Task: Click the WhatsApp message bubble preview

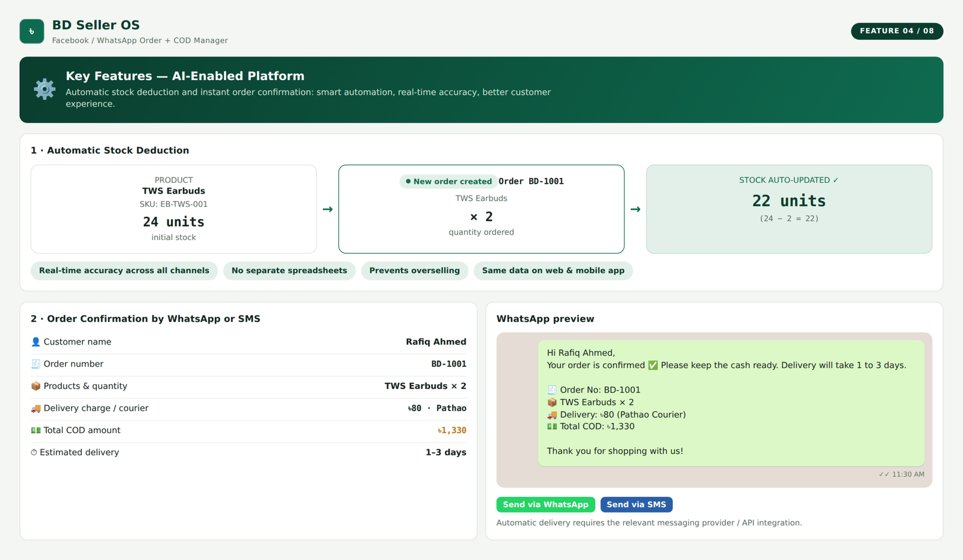Action: [731, 403]
